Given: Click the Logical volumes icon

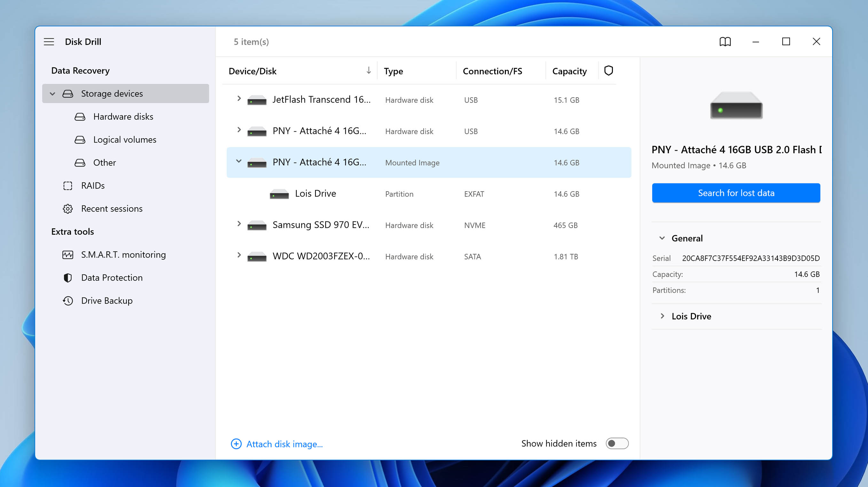Looking at the screenshot, I should coord(79,139).
